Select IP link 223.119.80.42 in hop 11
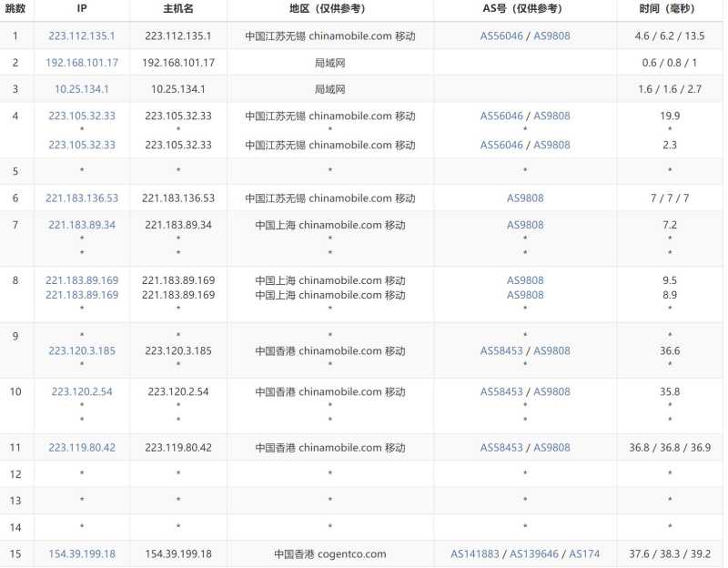728x568 pixels. pos(82,448)
